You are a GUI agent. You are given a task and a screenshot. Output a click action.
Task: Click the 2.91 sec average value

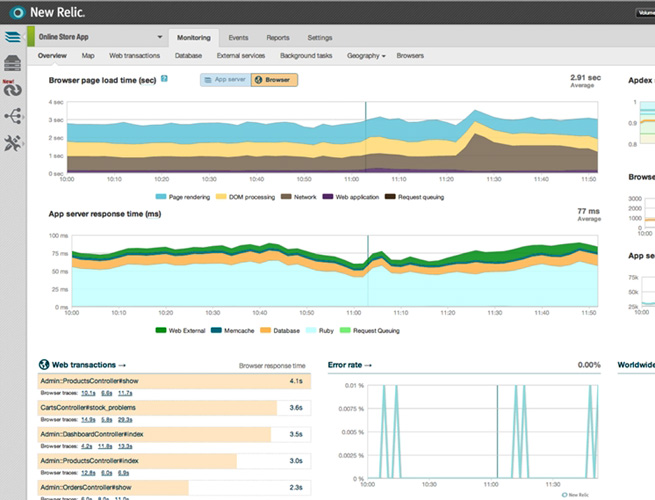(585, 78)
